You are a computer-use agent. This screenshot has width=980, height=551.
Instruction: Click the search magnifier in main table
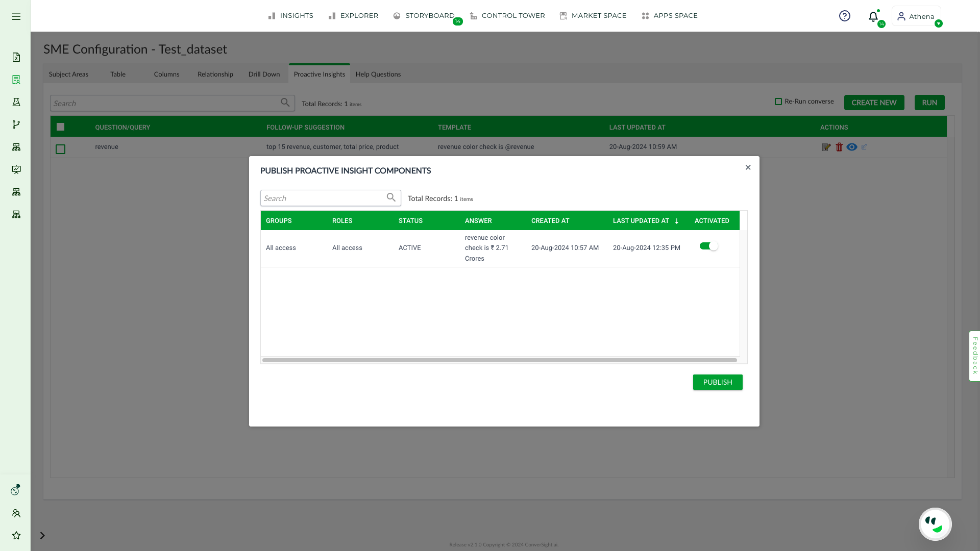pos(285,103)
